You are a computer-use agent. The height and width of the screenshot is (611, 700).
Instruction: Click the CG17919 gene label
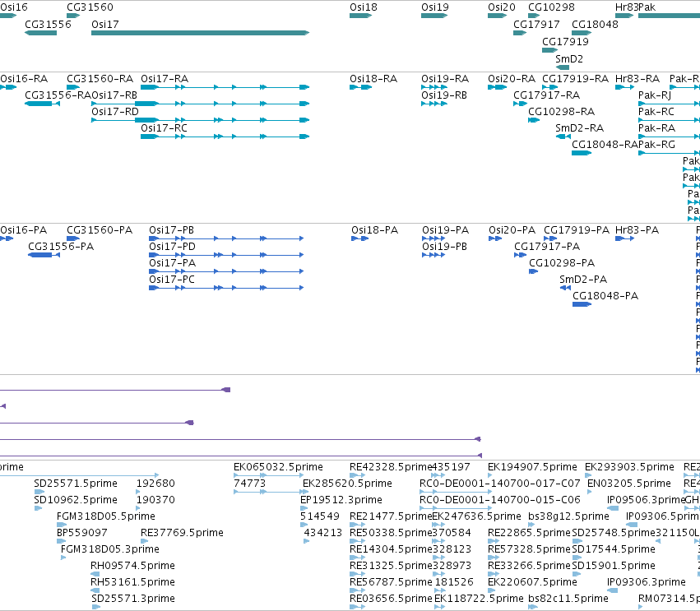tap(565, 41)
